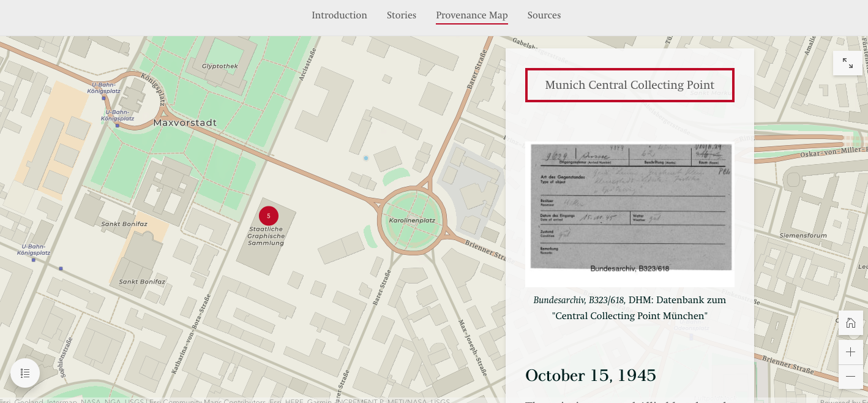
Task: Click the expand fullscreen arrows icon
Action: click(848, 62)
